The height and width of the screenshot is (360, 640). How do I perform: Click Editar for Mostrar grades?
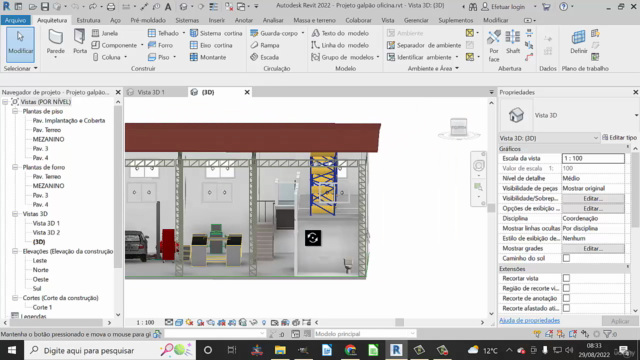click(x=593, y=249)
